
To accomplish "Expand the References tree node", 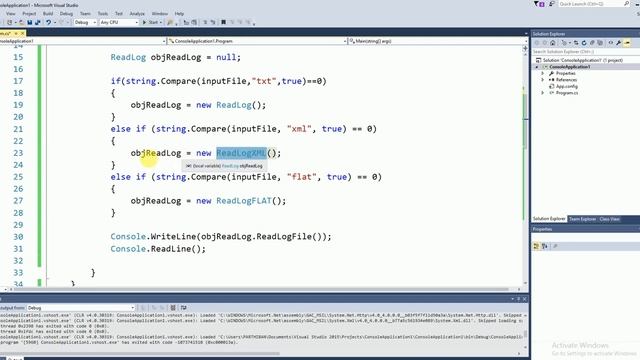I will point(543,80).
